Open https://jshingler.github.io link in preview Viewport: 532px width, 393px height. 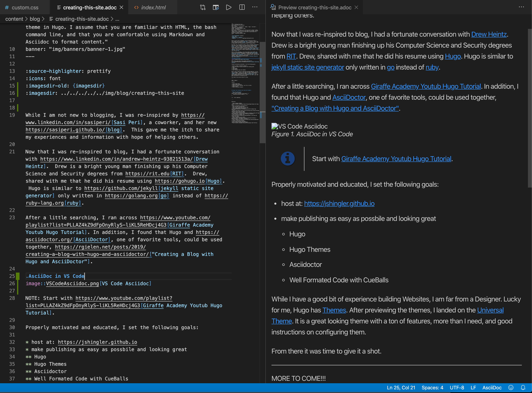click(339, 203)
